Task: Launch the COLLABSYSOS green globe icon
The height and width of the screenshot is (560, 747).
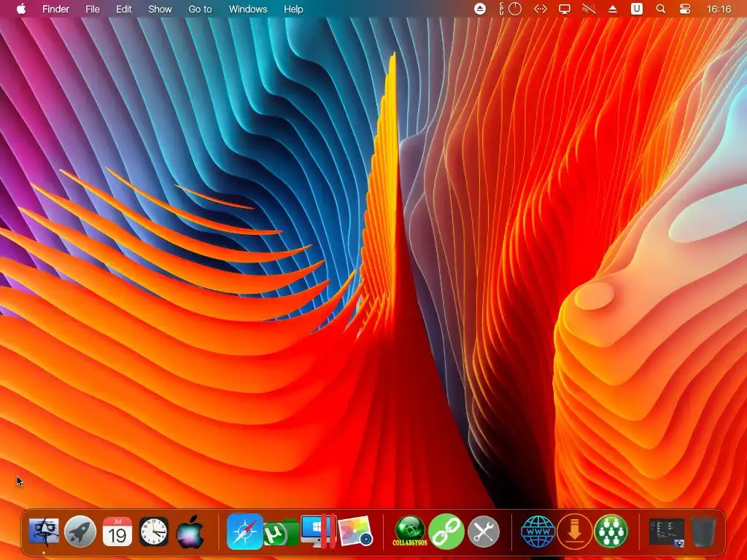Action: coord(410,532)
